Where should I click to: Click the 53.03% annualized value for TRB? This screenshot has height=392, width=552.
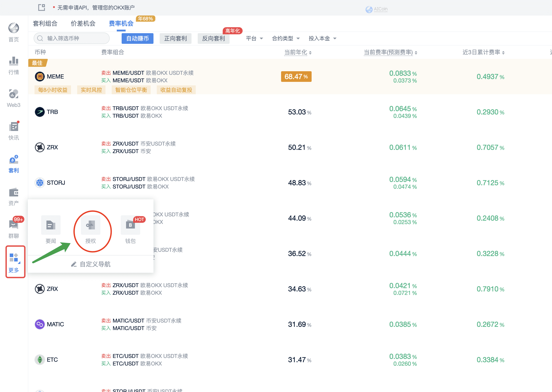[x=300, y=112]
